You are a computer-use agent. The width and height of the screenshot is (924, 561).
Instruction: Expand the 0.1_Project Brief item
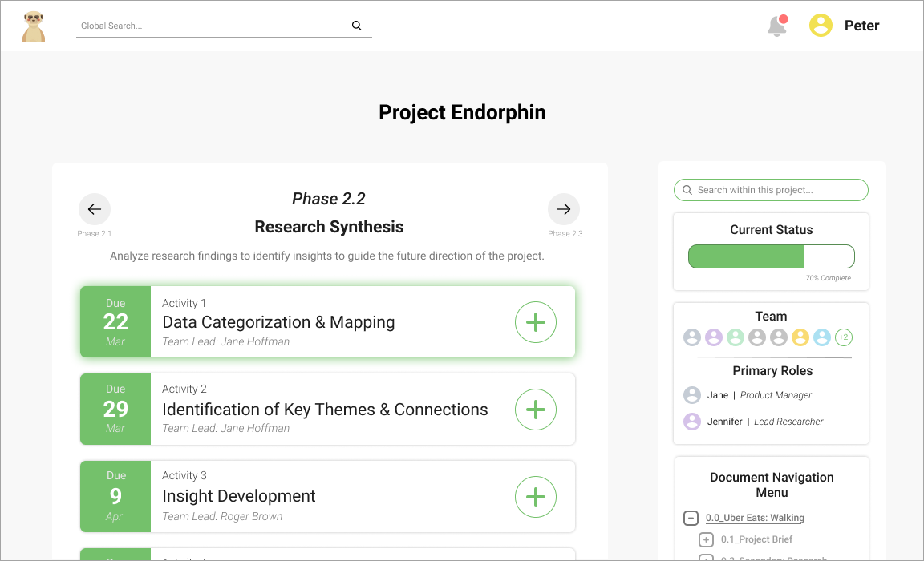pyautogui.click(x=706, y=539)
